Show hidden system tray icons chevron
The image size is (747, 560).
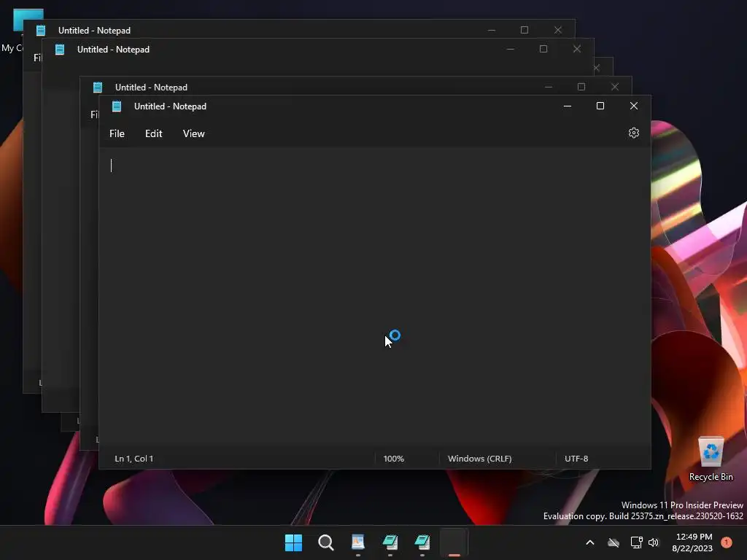(x=589, y=542)
